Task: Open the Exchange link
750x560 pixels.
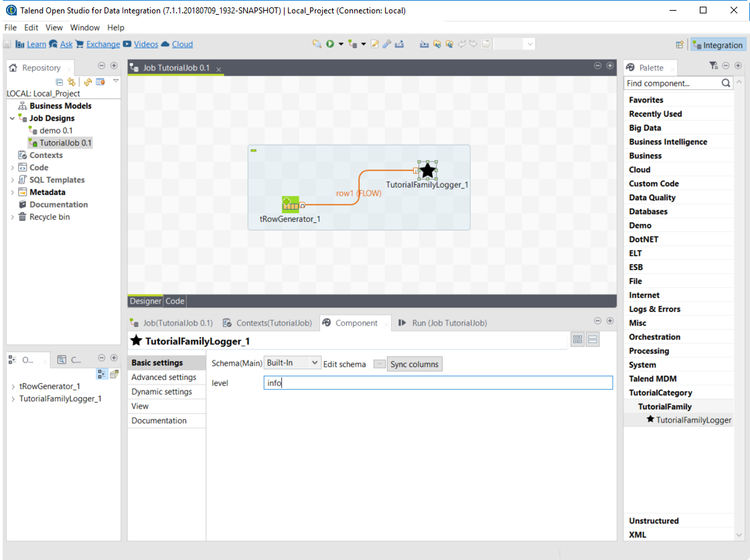Action: click(103, 44)
